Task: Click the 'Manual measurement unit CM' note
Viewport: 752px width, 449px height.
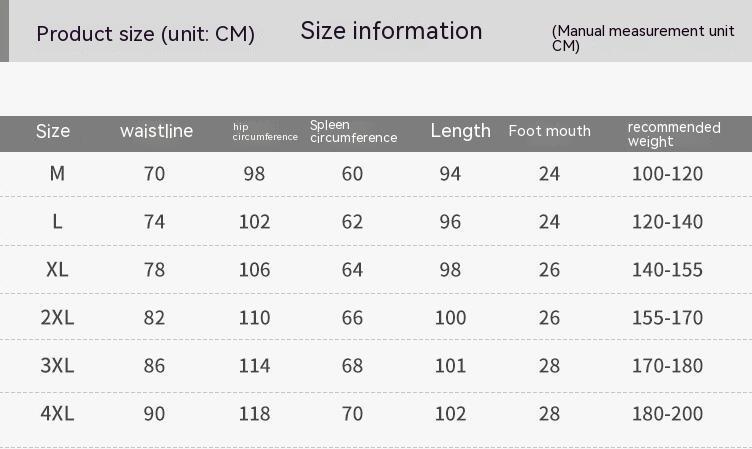Action: pyautogui.click(x=642, y=38)
